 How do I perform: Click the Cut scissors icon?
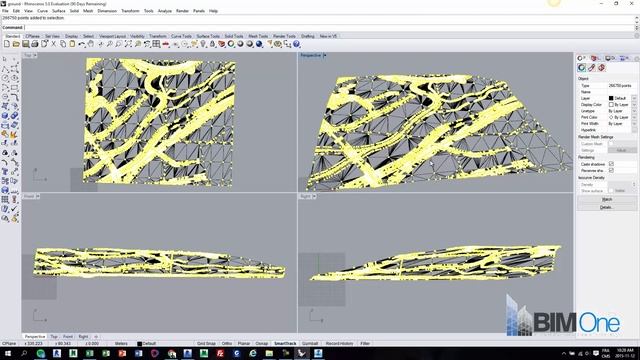click(x=54, y=44)
